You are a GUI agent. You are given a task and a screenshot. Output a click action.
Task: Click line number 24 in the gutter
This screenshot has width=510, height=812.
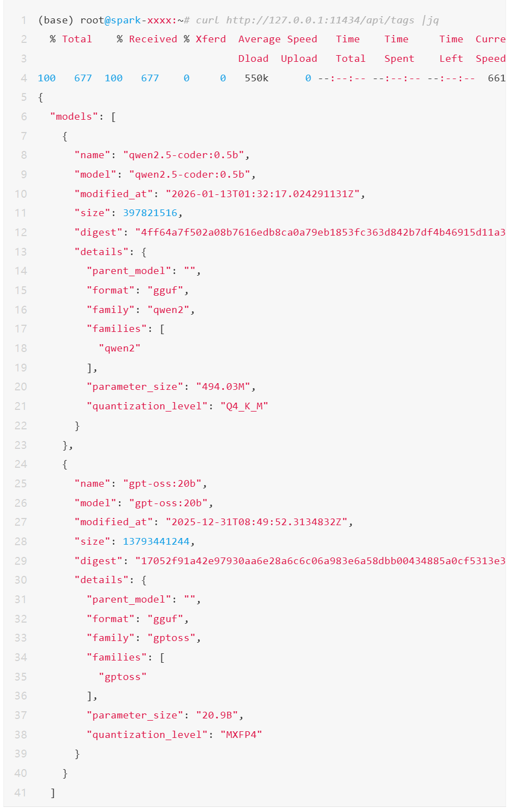point(21,464)
